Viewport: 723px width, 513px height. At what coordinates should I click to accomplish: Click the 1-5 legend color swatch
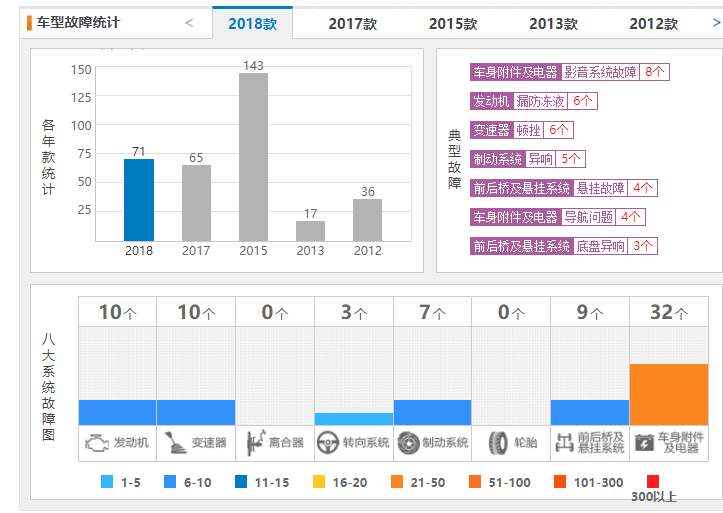(x=107, y=482)
